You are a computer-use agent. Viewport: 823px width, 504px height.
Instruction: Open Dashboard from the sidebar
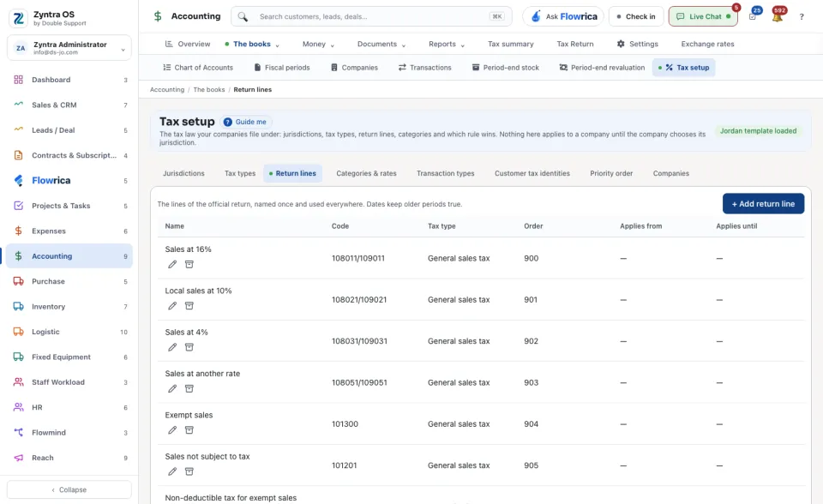tap(69, 80)
